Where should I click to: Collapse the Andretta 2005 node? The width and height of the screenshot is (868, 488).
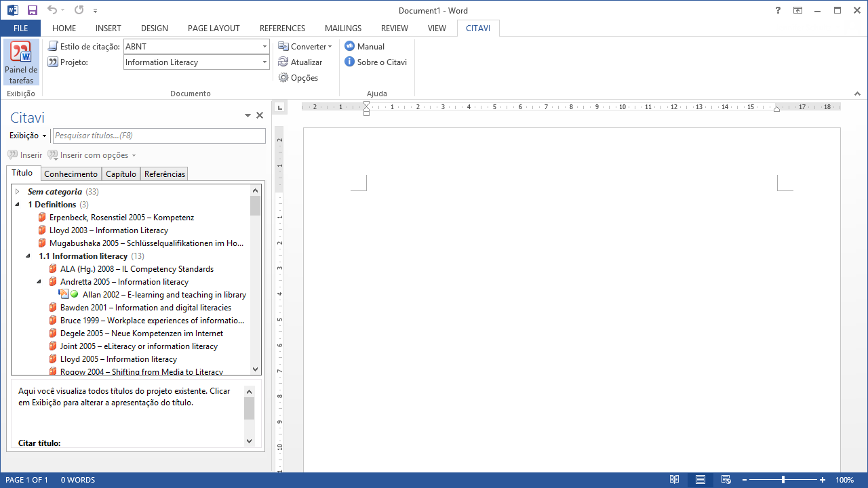coord(39,282)
